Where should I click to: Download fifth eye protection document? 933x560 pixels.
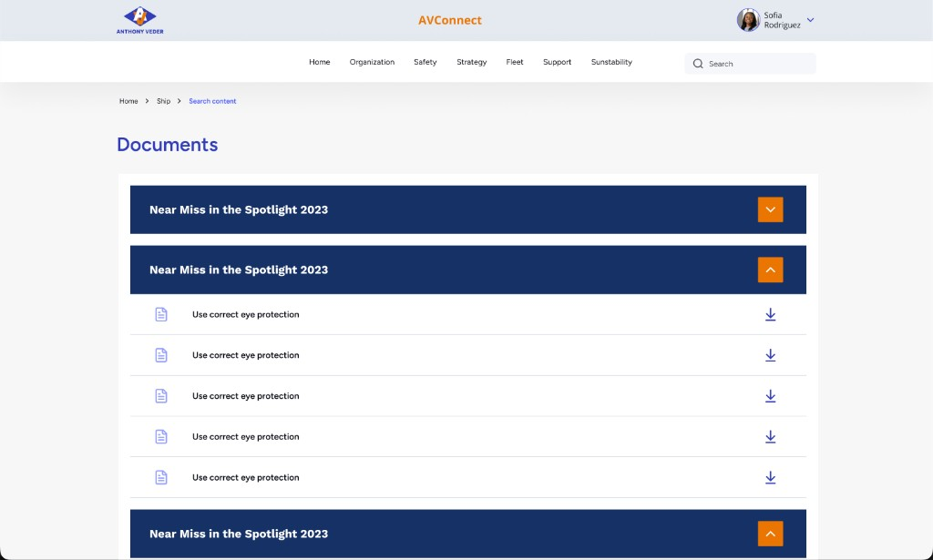point(770,477)
